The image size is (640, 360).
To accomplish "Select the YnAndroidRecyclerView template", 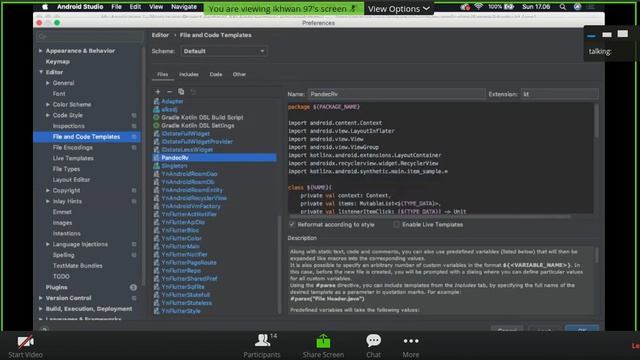I will point(194,198).
